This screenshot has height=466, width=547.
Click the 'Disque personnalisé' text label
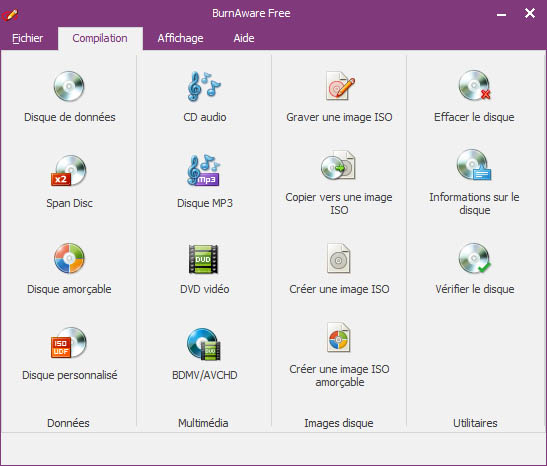(x=69, y=375)
